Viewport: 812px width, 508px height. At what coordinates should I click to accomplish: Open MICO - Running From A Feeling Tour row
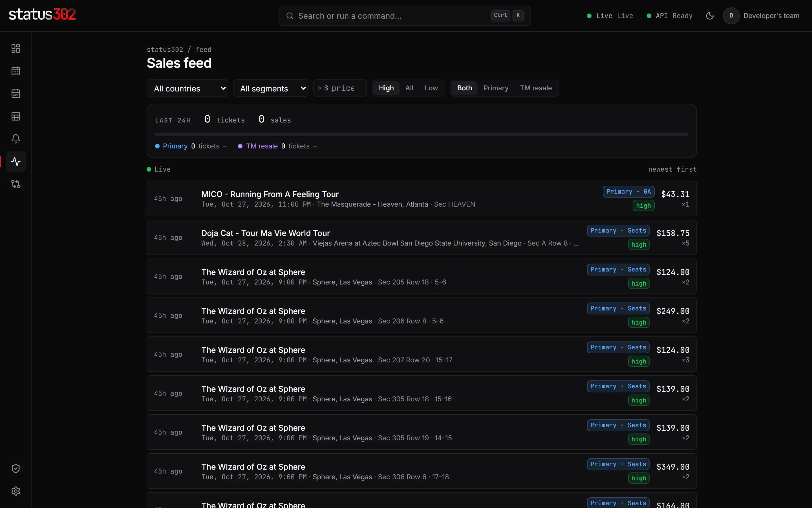[422, 199]
